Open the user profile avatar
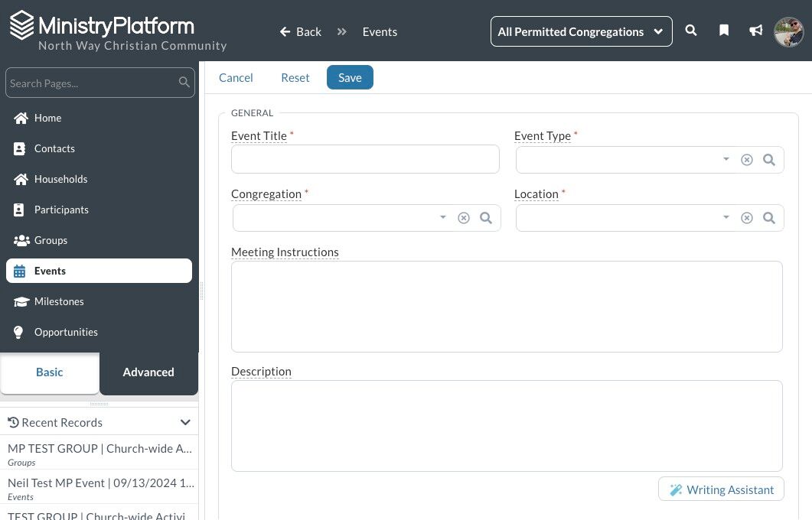 tap(788, 31)
